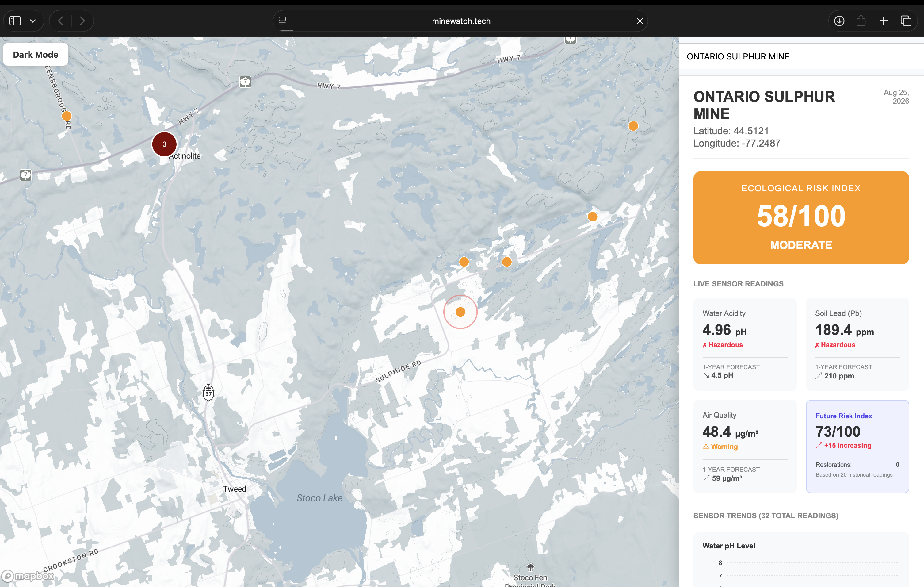This screenshot has width=924, height=587.
Task: Click the Share icon in toolbar
Action: pyautogui.click(x=861, y=21)
